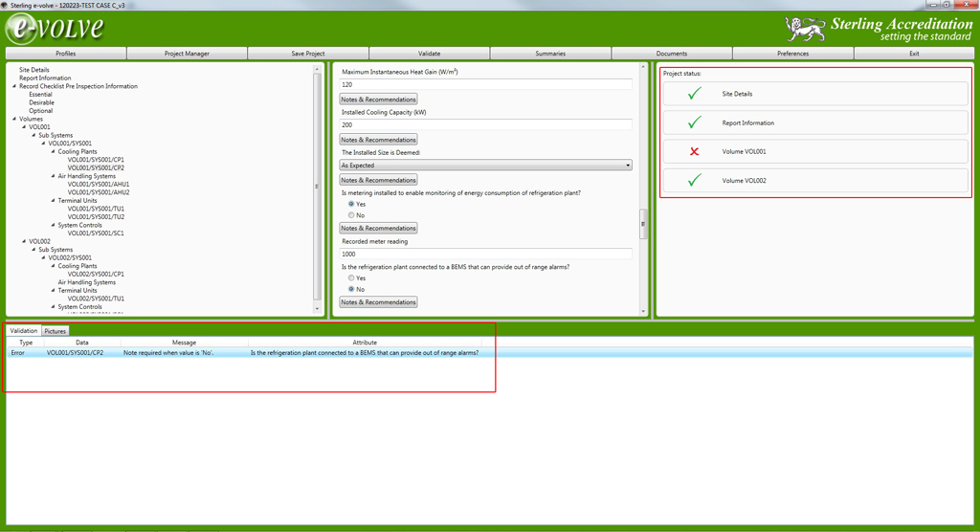Select No for metering installed on refrigeration plant
The image size is (980, 532).
coord(351,215)
